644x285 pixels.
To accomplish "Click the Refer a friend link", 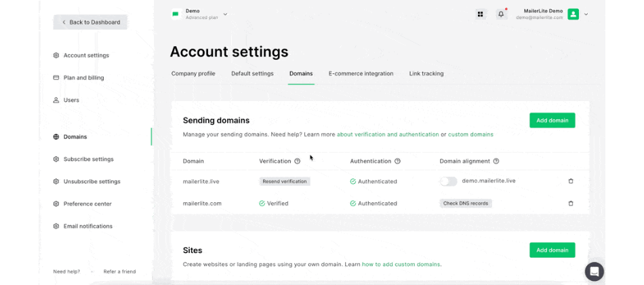I will [119, 271].
